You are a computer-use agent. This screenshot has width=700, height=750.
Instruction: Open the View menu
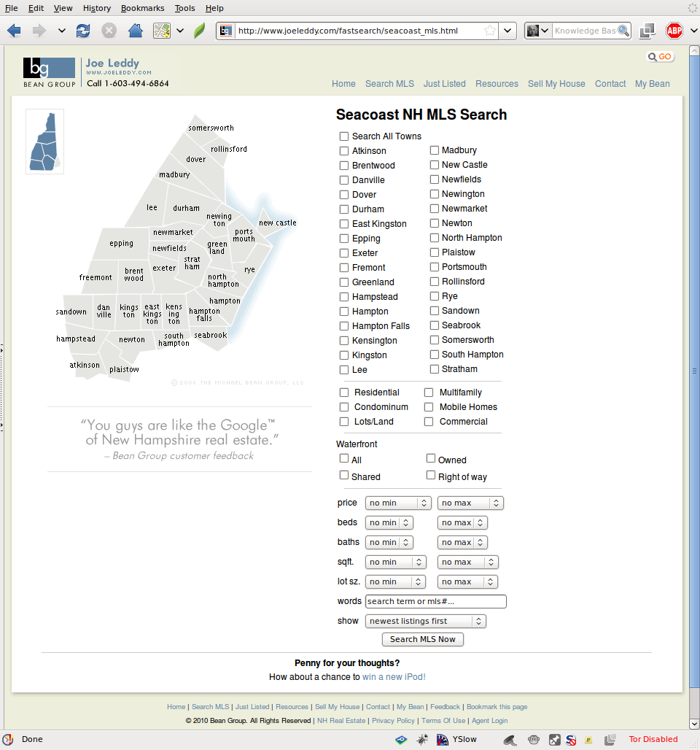(x=63, y=8)
